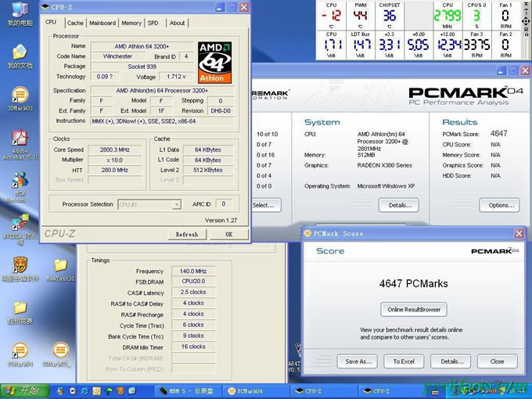Screen dimensions: 532x399
Task: Switch to the SPD tab
Action: pyautogui.click(x=153, y=23)
